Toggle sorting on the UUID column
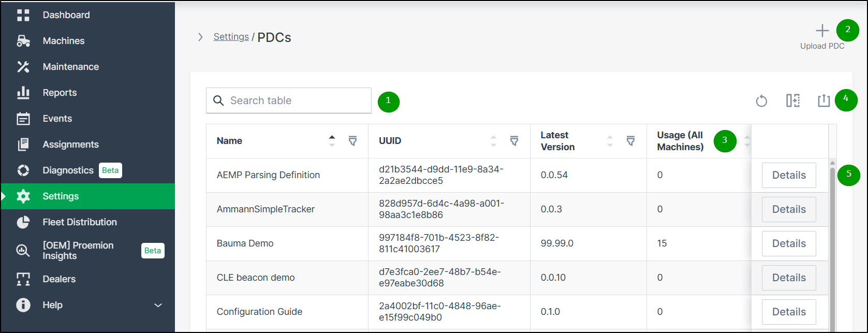 pos(493,141)
